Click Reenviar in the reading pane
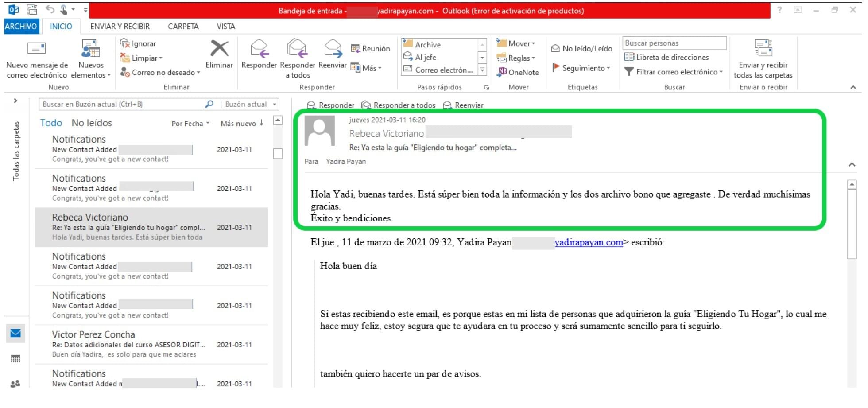 (463, 105)
